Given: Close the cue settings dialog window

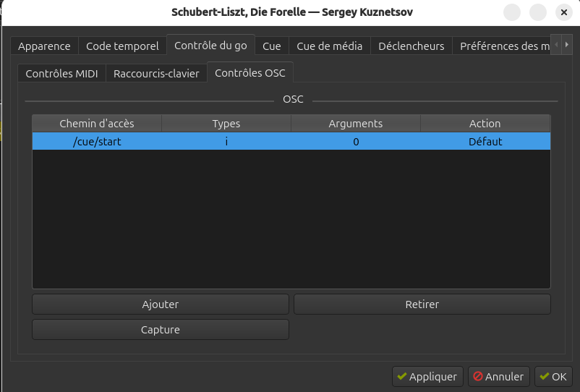Looking at the screenshot, I should click(564, 12).
